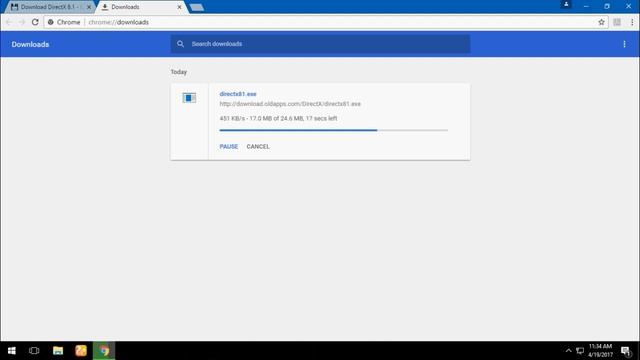Bookmark this page with the star icon

coord(601,22)
